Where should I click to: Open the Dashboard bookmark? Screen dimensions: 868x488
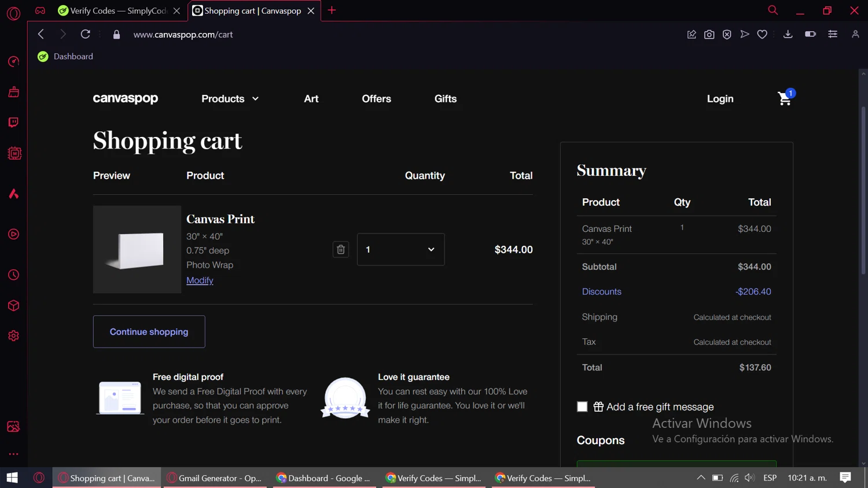(65, 56)
